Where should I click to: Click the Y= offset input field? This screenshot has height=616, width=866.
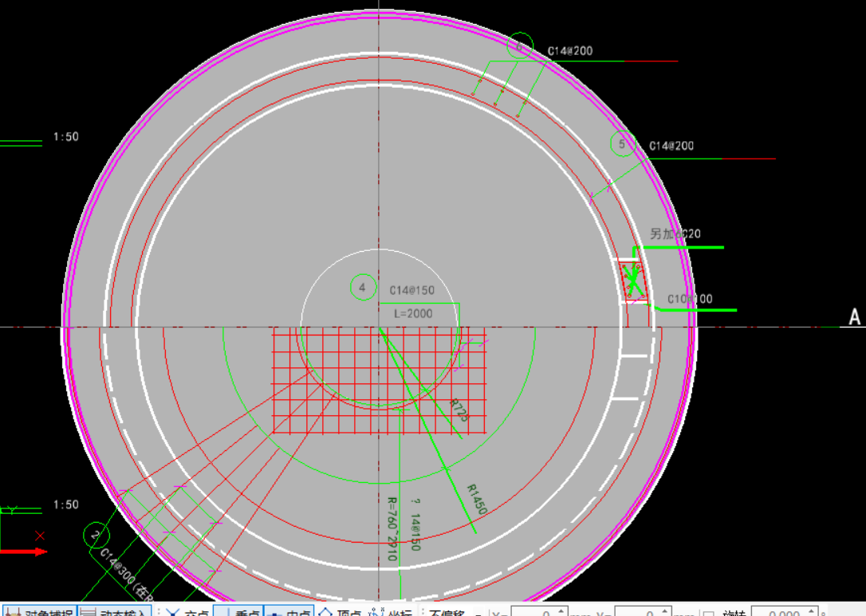(x=642, y=612)
